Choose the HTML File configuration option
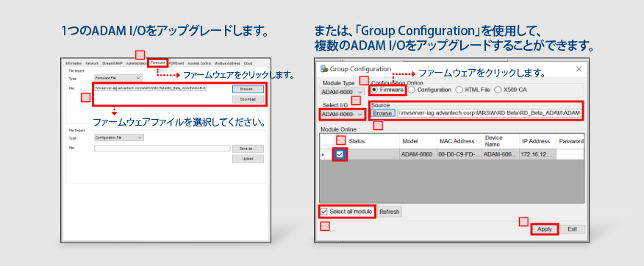The image size is (644, 266). click(472, 90)
